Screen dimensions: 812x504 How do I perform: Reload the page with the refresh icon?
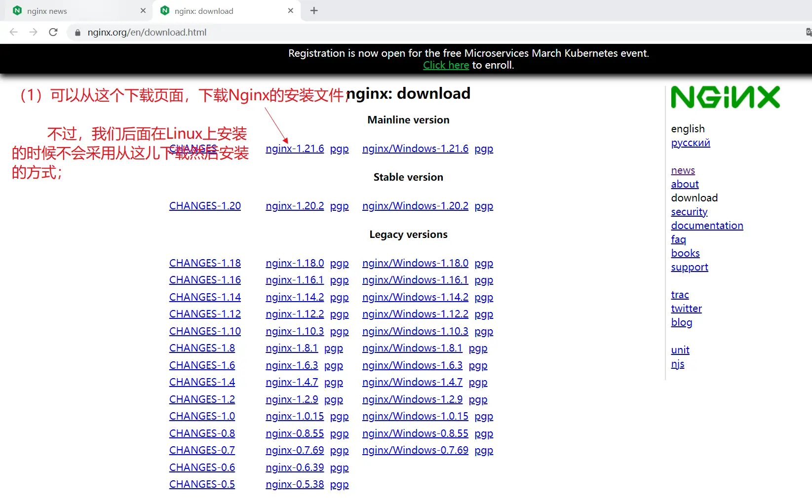[53, 32]
